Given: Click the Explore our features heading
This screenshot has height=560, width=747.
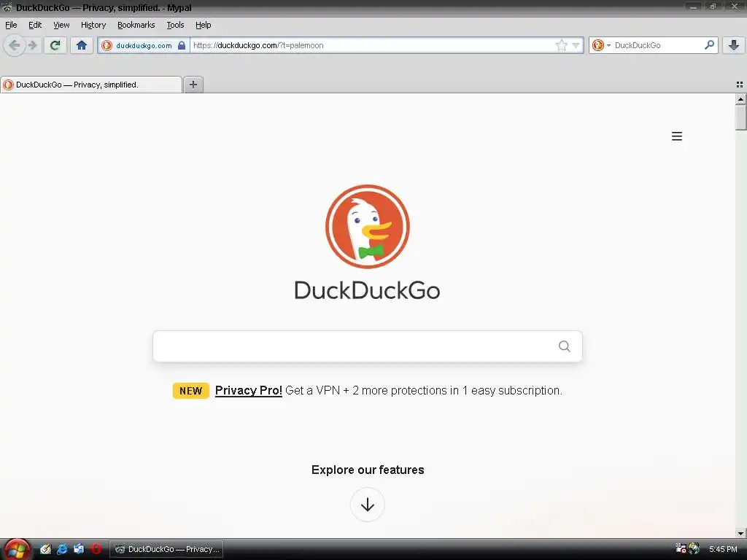Looking at the screenshot, I should pos(368,470).
